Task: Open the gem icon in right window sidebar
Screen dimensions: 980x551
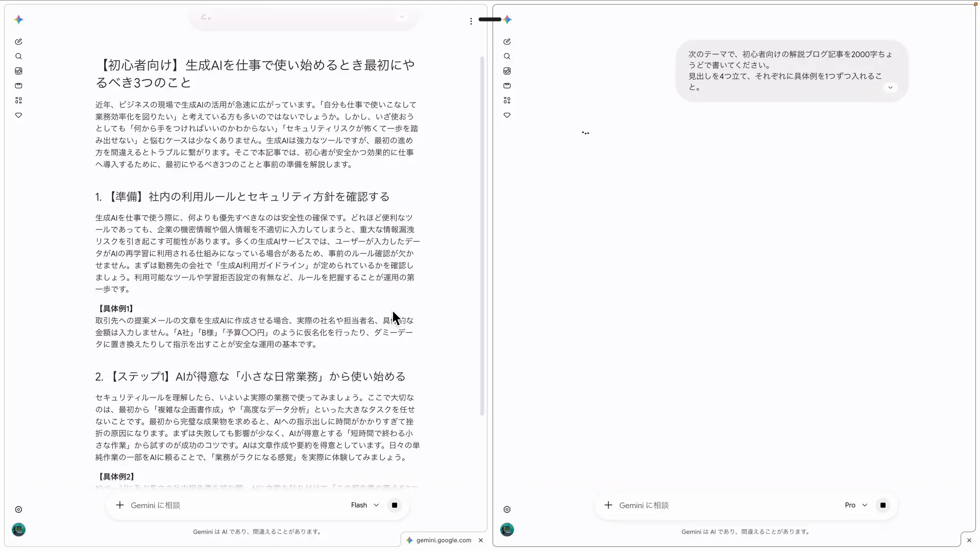Action: (507, 115)
